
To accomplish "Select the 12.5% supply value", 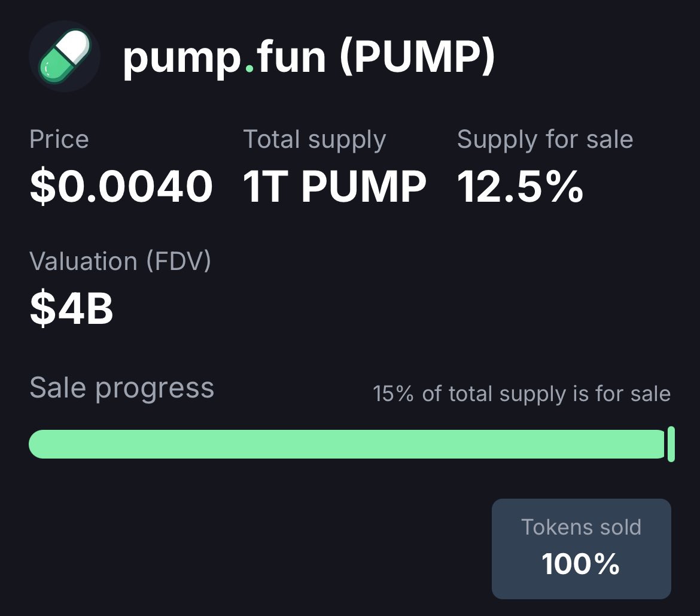I will (520, 186).
